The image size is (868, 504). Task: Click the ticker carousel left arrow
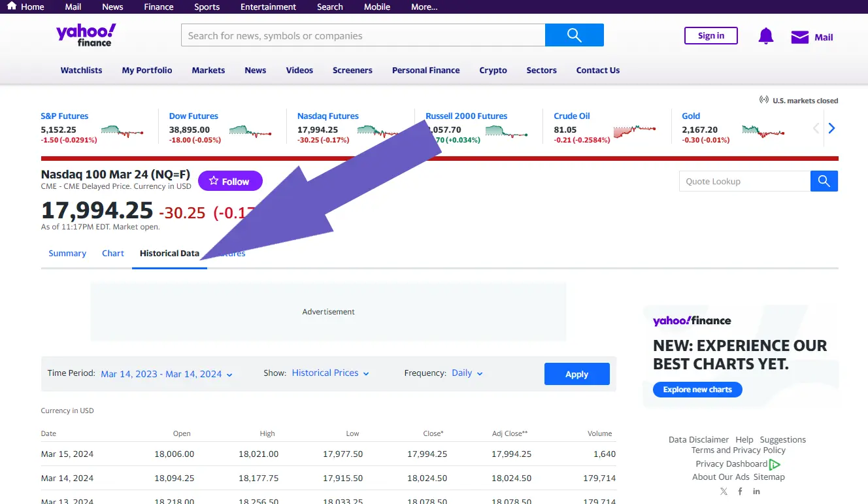tap(816, 128)
